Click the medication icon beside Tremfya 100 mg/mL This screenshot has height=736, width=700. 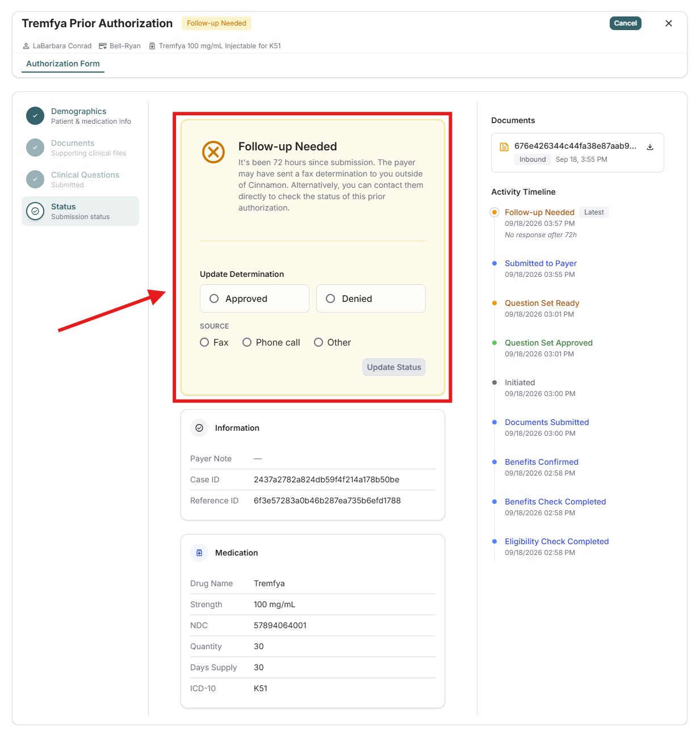(152, 46)
